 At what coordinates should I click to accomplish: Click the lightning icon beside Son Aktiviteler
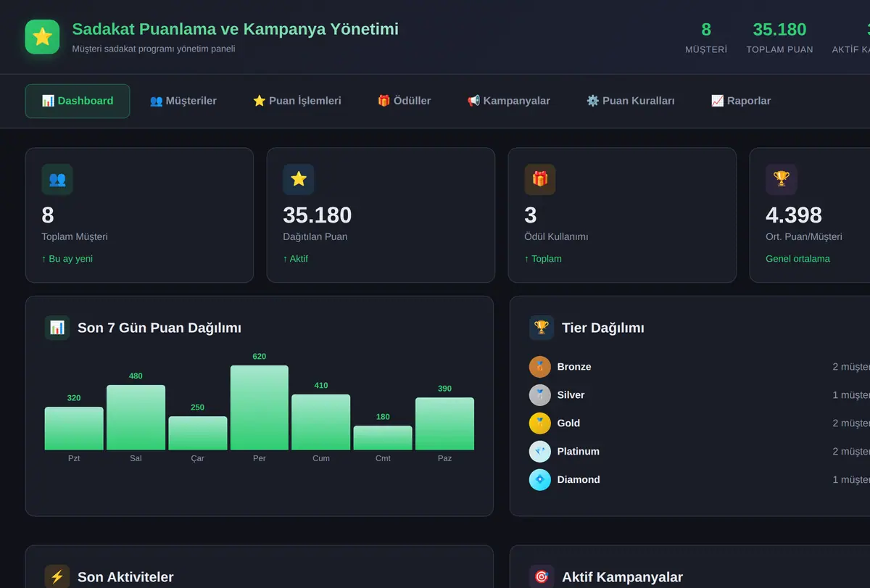coord(57,577)
